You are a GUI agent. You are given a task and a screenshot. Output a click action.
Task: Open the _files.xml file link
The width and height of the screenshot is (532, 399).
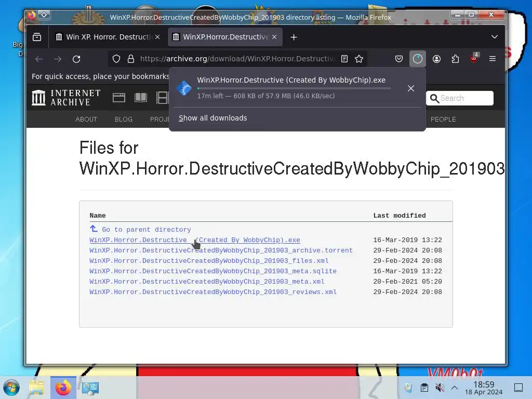click(209, 261)
